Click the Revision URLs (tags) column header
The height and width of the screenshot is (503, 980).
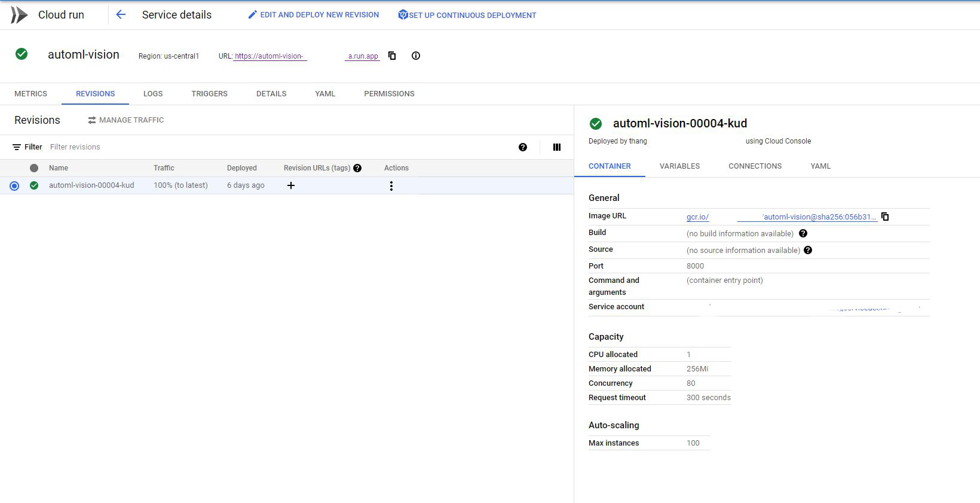tap(317, 168)
